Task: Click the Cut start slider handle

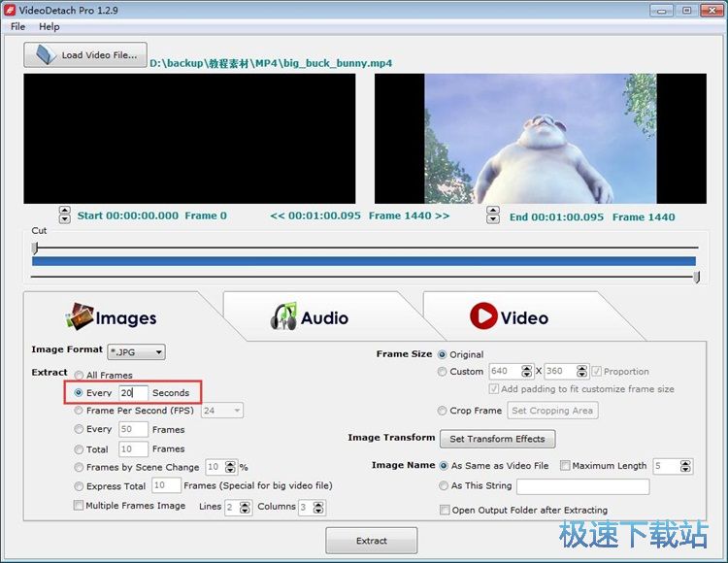Action: [x=35, y=248]
